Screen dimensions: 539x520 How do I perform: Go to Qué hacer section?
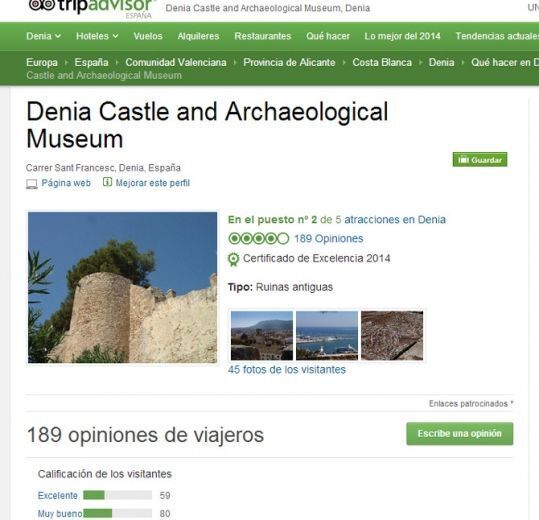click(328, 36)
